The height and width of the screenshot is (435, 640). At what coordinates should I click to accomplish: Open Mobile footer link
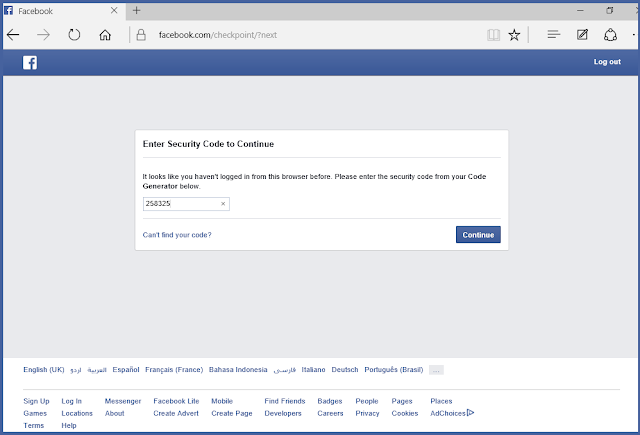pyautogui.click(x=222, y=401)
